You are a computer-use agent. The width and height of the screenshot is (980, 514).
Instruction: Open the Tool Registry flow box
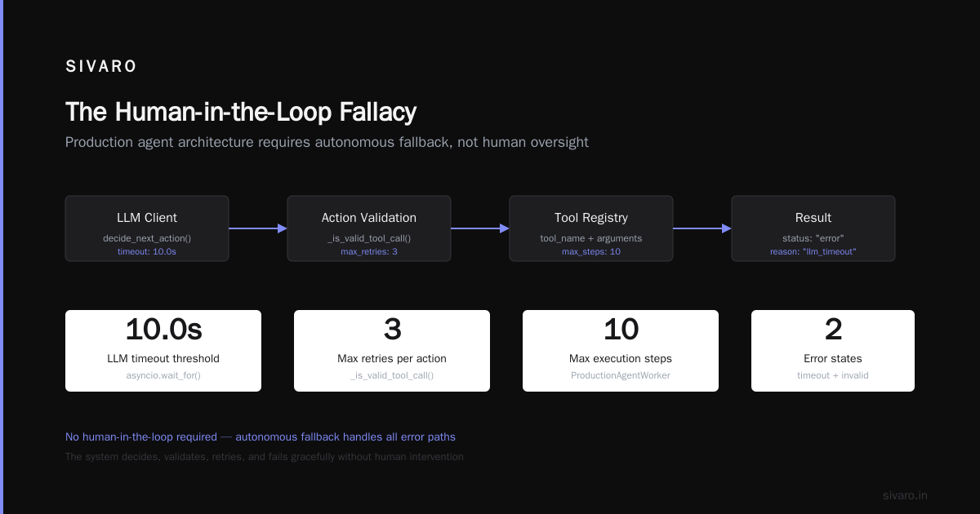[591, 228]
